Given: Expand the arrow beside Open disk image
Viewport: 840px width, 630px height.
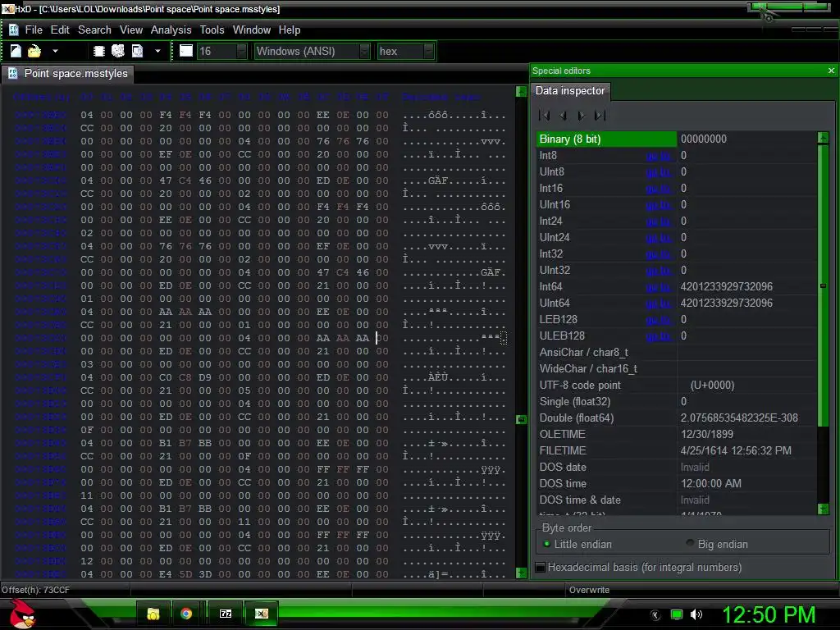Looking at the screenshot, I should [157, 51].
